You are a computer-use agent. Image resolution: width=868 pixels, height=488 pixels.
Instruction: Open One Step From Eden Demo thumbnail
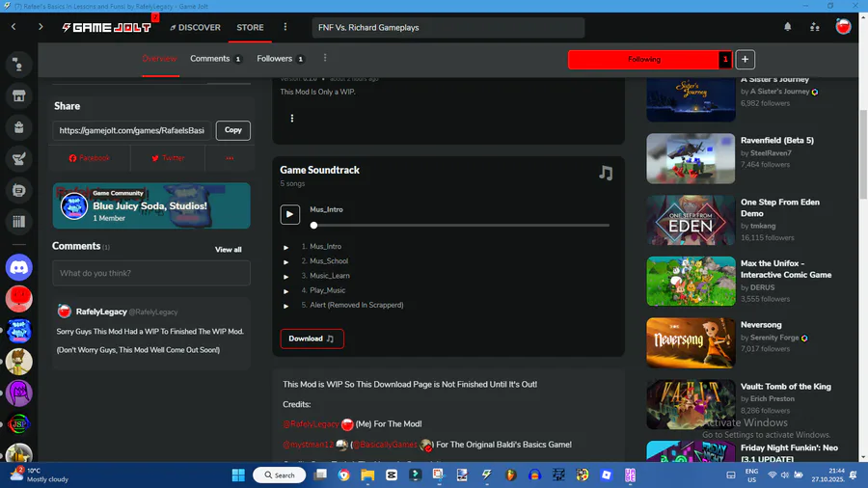point(691,220)
